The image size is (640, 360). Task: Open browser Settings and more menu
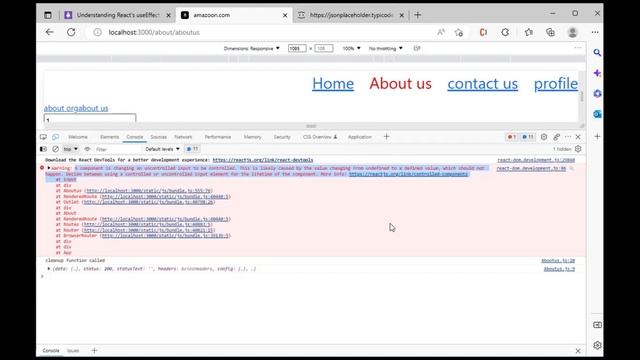click(595, 32)
